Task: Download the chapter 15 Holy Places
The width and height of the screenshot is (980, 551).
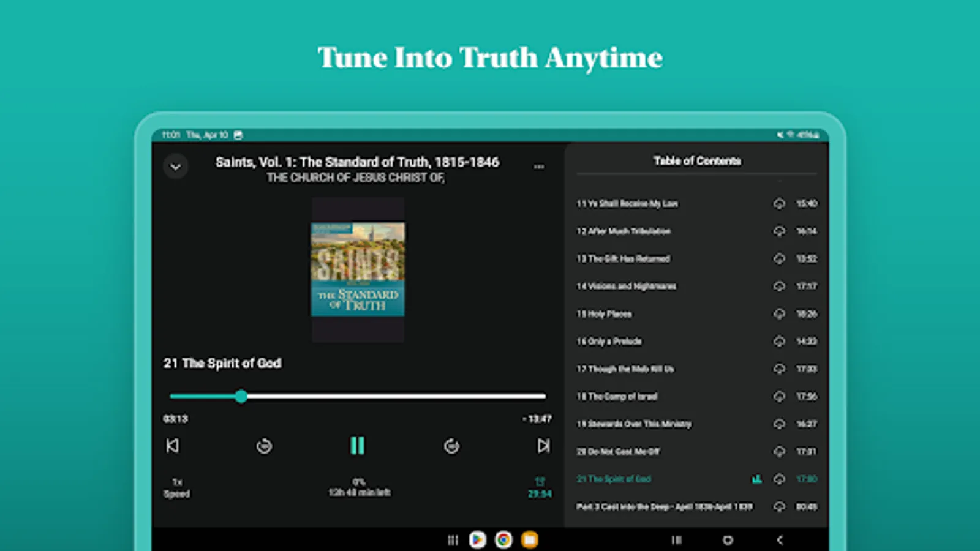Action: (779, 314)
